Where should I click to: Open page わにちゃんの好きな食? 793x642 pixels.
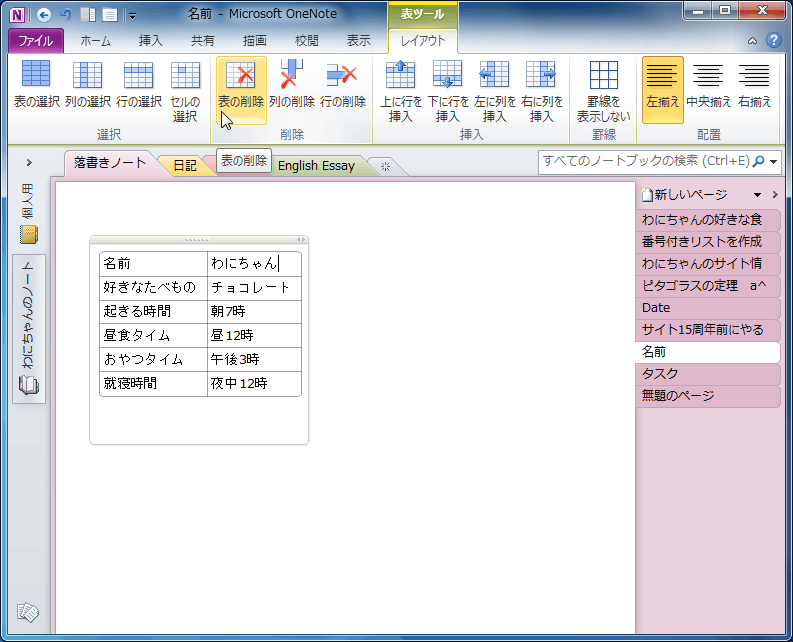click(708, 220)
